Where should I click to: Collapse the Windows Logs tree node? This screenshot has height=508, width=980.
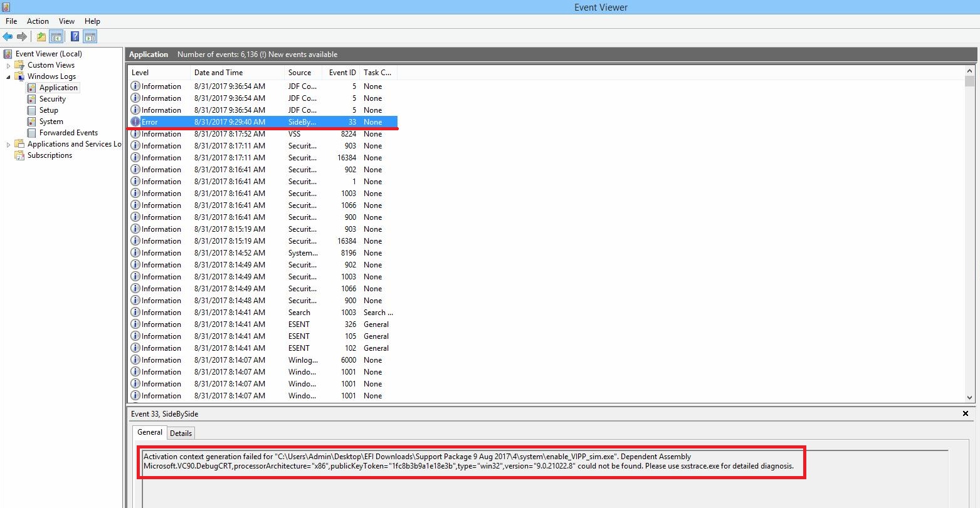[9, 76]
